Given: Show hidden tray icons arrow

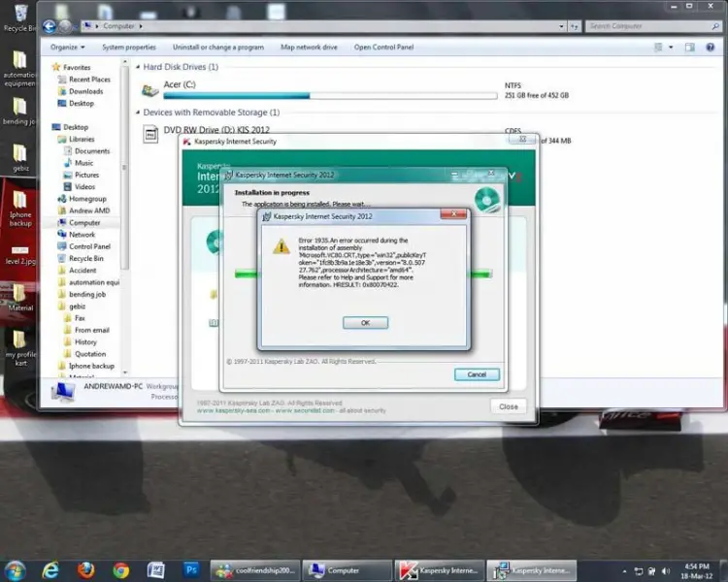Looking at the screenshot, I should (624, 571).
